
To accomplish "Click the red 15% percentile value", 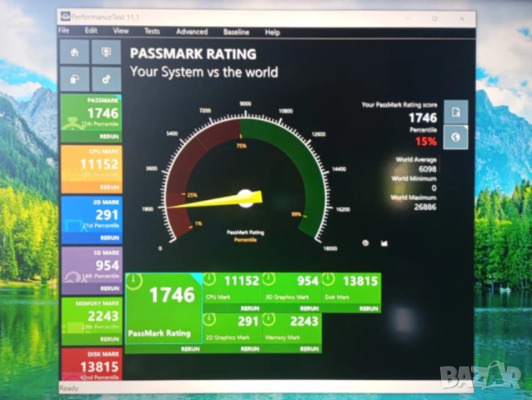I will tap(426, 142).
